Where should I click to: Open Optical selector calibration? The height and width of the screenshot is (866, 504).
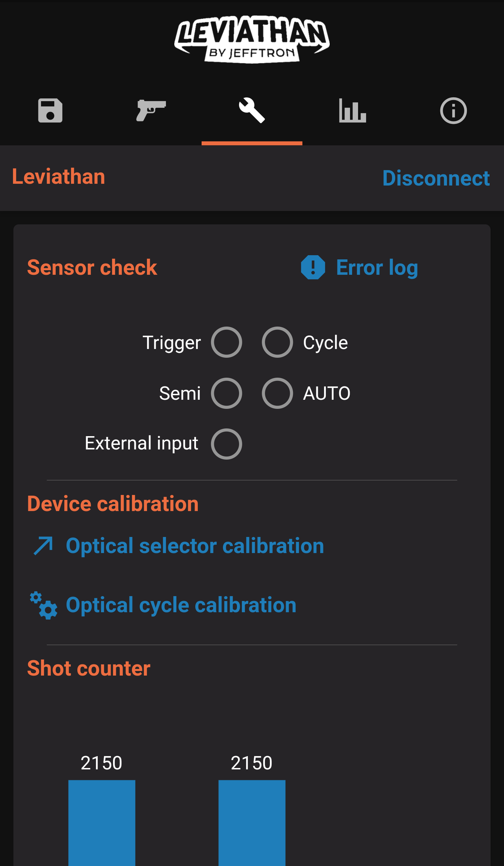195,546
